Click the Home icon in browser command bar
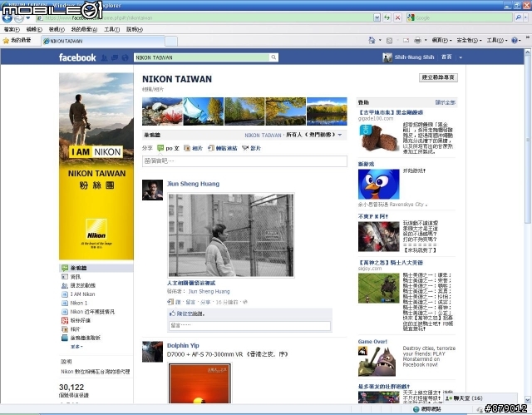 pos(372,41)
